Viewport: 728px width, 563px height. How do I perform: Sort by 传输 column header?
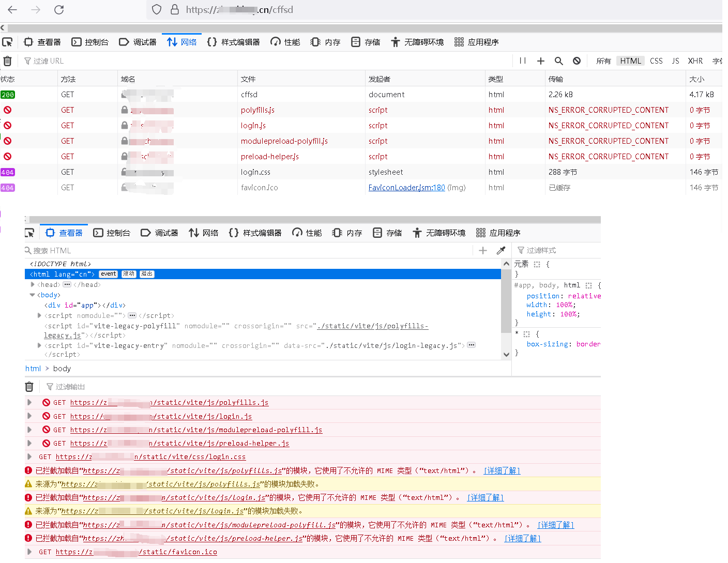click(615, 79)
